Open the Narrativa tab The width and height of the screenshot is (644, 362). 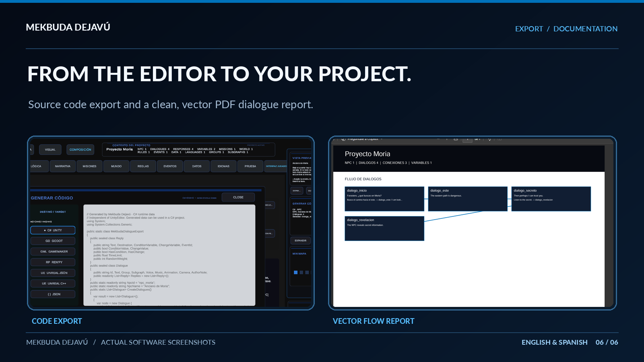pyautogui.click(x=63, y=166)
